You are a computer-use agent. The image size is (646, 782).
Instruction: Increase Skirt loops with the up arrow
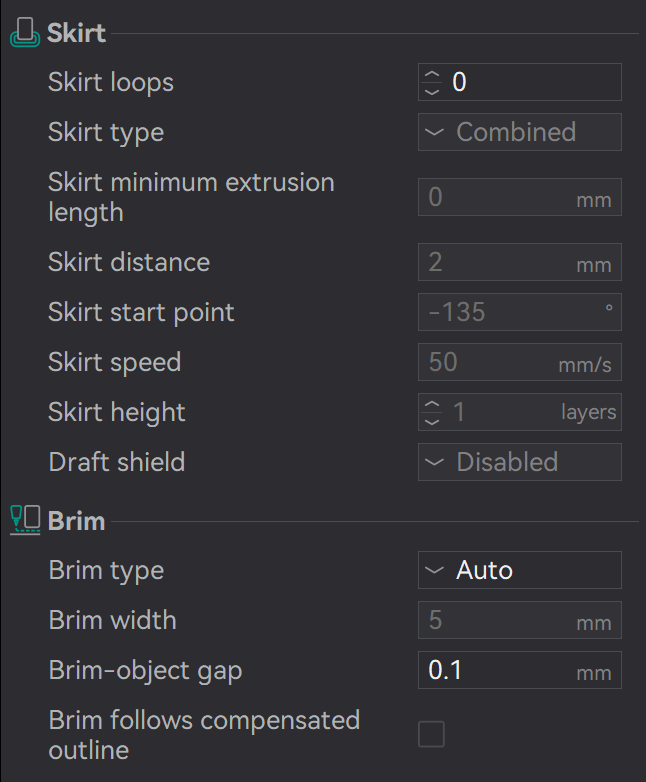432,75
